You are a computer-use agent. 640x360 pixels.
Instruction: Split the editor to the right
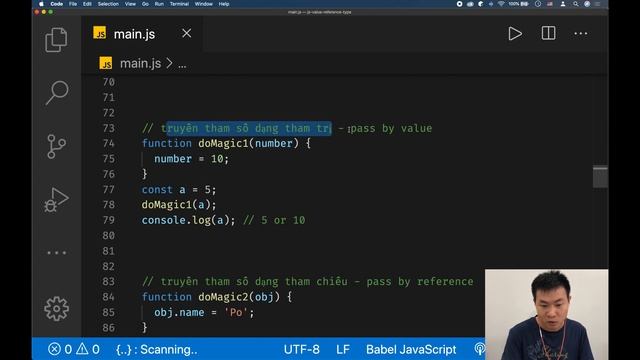pyautogui.click(x=548, y=33)
